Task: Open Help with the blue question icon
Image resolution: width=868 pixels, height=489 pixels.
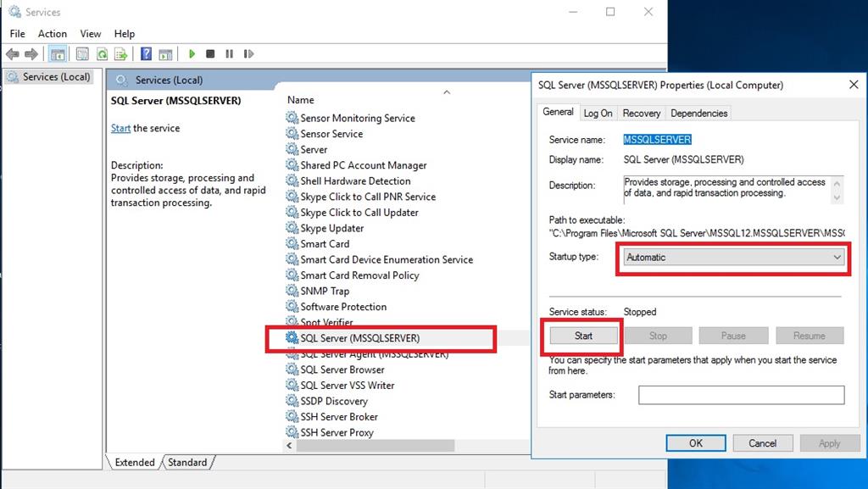Action: pyautogui.click(x=146, y=53)
